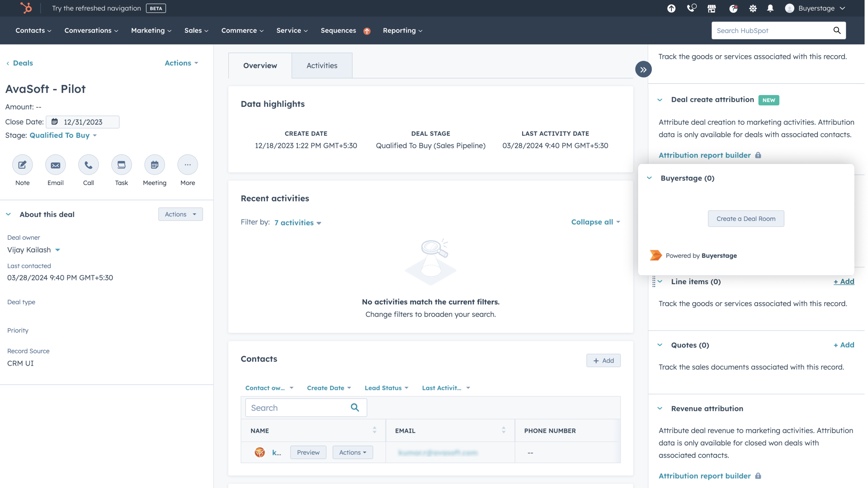Collapse the Buyerstage (0) card

[649, 178]
